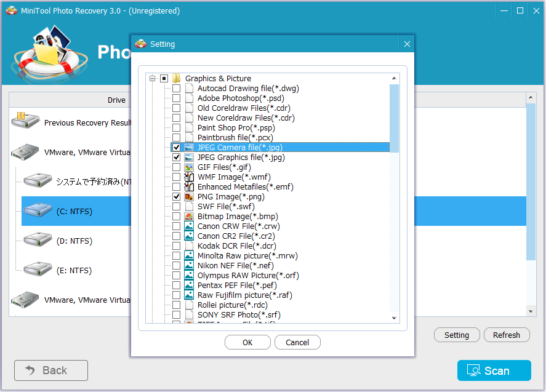
Task: Click the file type list scroll down arrow
Action: coord(394,318)
